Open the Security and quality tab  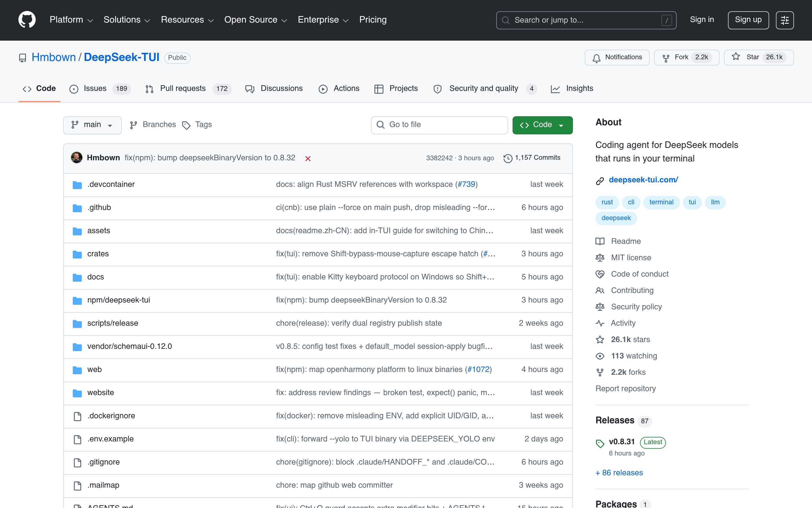pyautogui.click(x=485, y=89)
